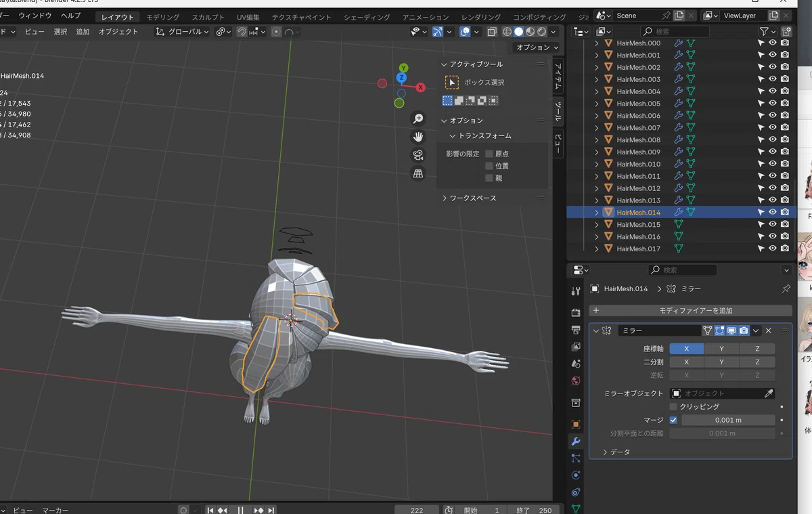
Task: Choose the Subtract selection mode icon
Action: [x=470, y=100]
